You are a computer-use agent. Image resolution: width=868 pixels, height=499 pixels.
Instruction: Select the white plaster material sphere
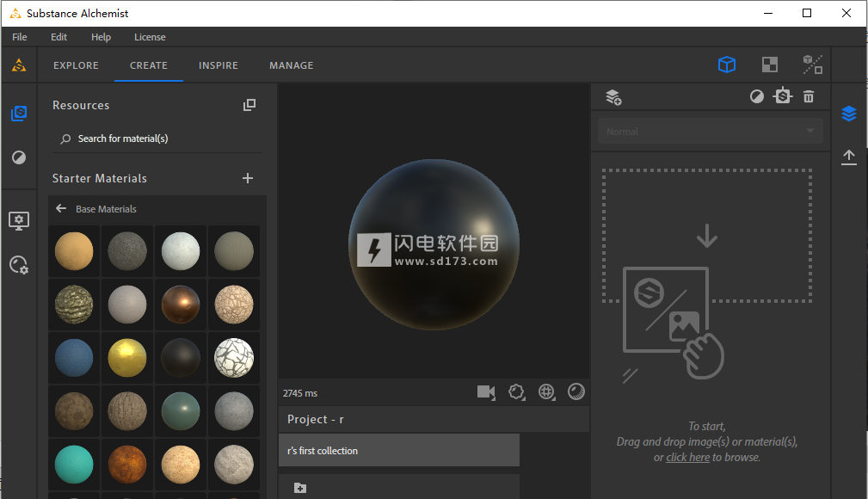181,251
